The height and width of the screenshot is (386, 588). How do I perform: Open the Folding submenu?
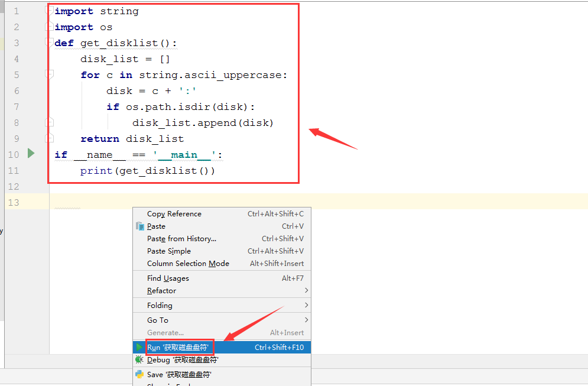pos(222,306)
